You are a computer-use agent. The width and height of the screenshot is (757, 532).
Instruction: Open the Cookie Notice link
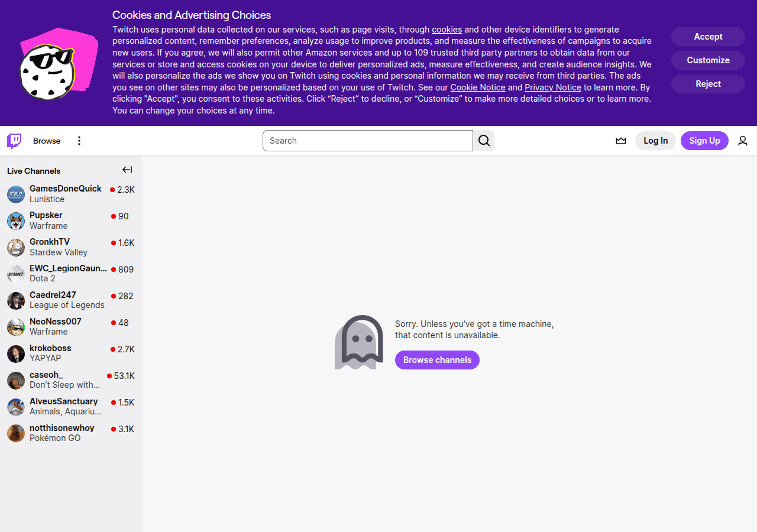pyautogui.click(x=478, y=87)
